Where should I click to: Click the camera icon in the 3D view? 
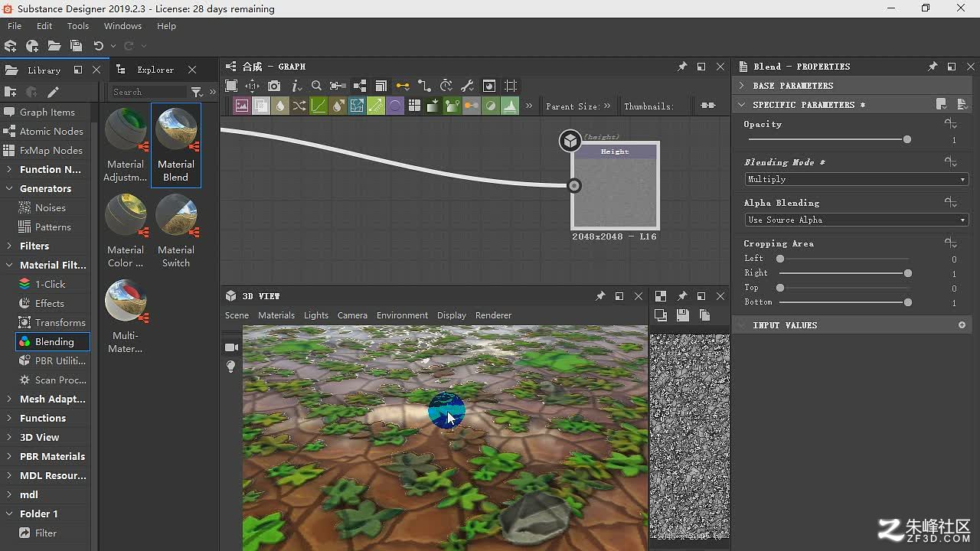click(231, 347)
